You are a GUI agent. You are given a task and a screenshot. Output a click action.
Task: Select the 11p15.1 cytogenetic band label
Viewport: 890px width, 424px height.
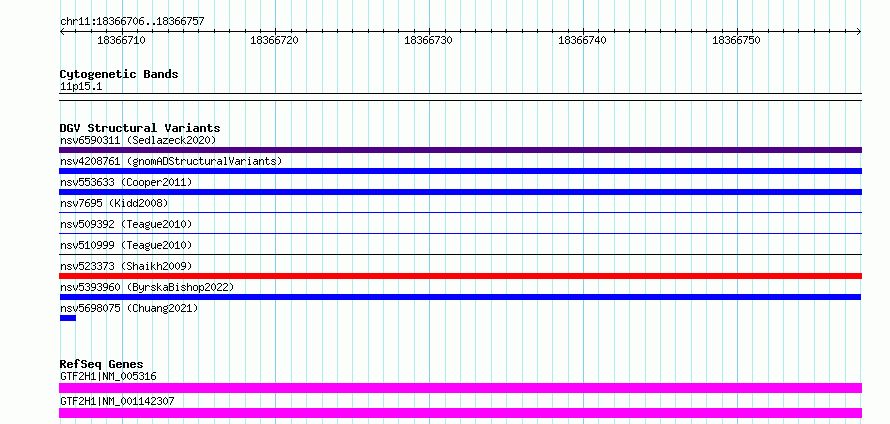(x=81, y=87)
